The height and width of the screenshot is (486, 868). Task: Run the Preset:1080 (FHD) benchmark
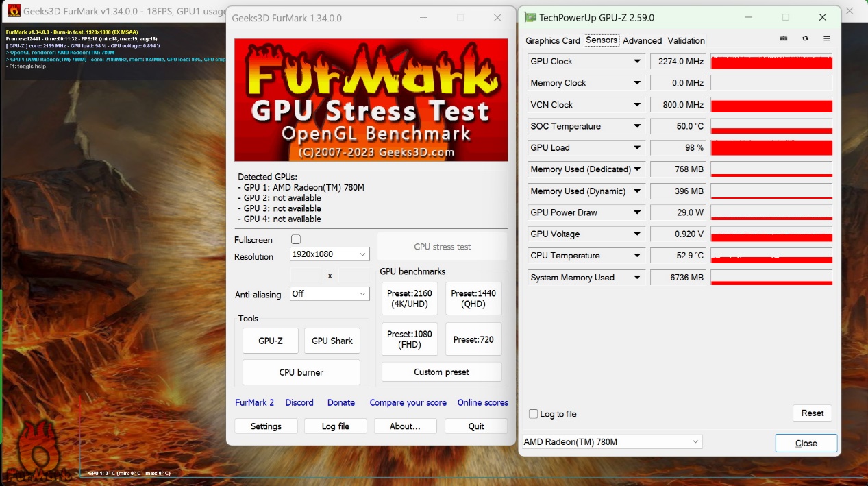click(x=410, y=339)
